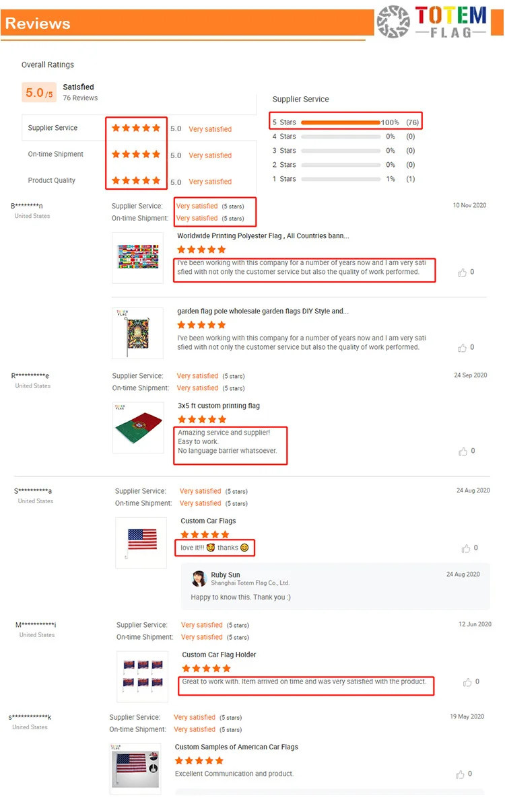
Task: Open the Portugal flag product thumbnail
Action: (137, 428)
